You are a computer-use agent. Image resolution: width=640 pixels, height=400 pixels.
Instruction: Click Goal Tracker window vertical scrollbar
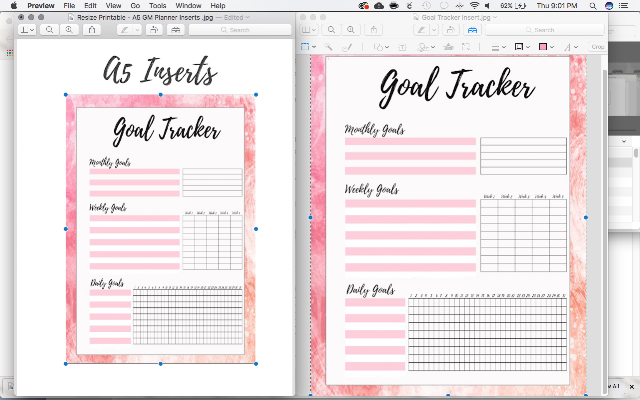point(604,229)
